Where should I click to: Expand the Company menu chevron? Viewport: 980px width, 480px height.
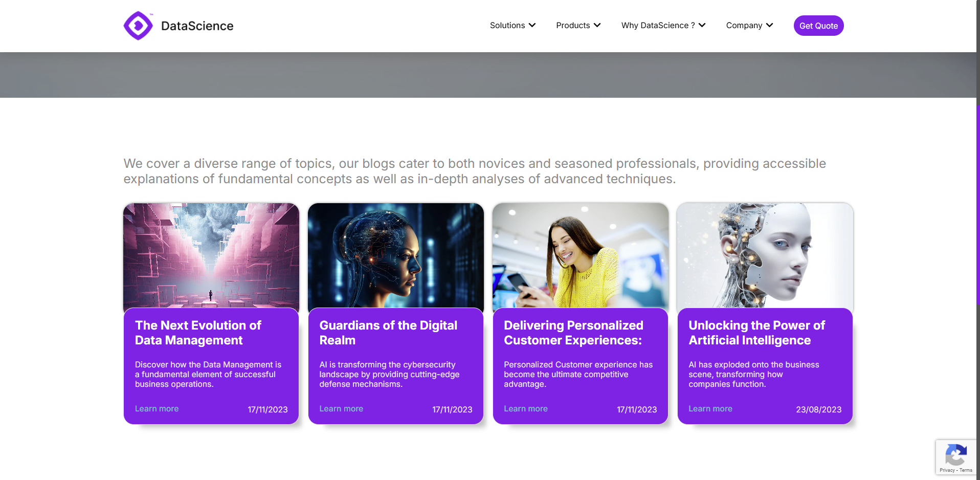click(769, 25)
